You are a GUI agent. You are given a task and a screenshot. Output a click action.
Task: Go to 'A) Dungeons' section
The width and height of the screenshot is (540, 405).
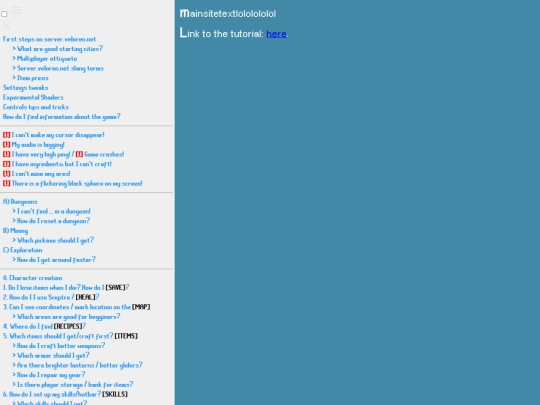[x=20, y=201]
